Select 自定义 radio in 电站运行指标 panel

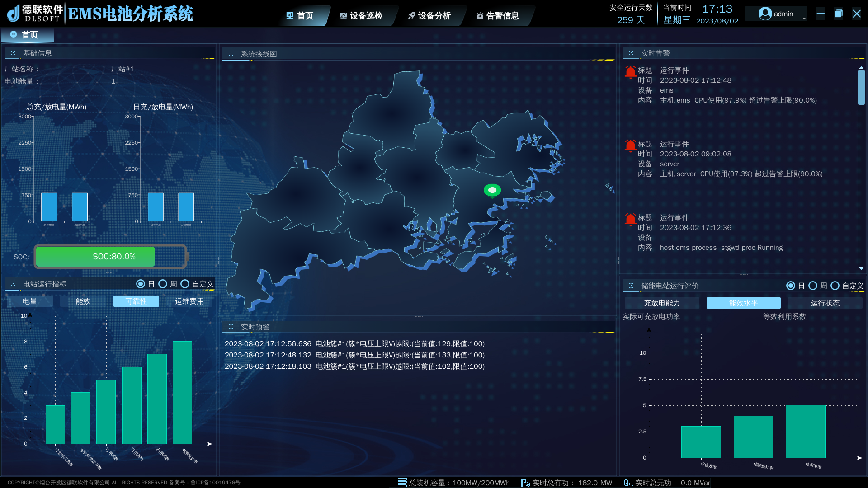[x=185, y=284]
